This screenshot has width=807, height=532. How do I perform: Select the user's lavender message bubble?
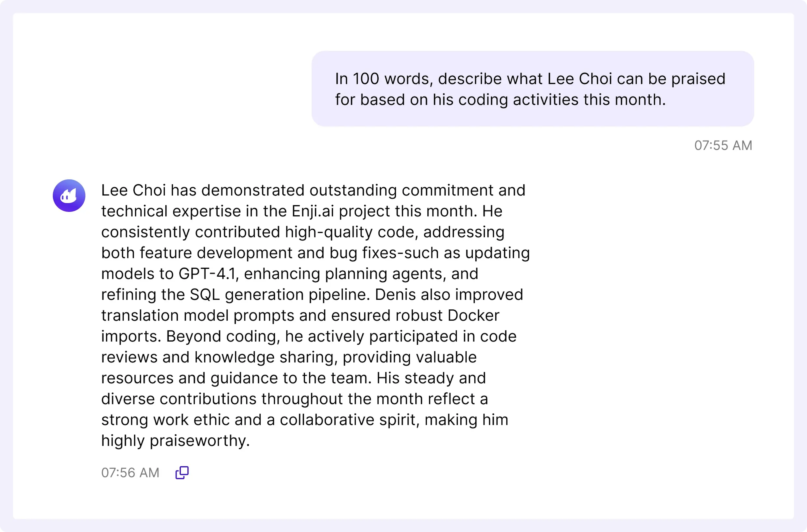coord(533,89)
